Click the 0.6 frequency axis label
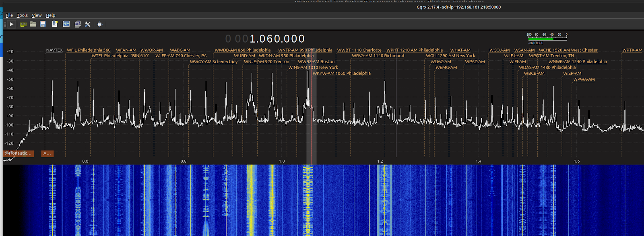The width and height of the screenshot is (644, 236). pos(85,161)
